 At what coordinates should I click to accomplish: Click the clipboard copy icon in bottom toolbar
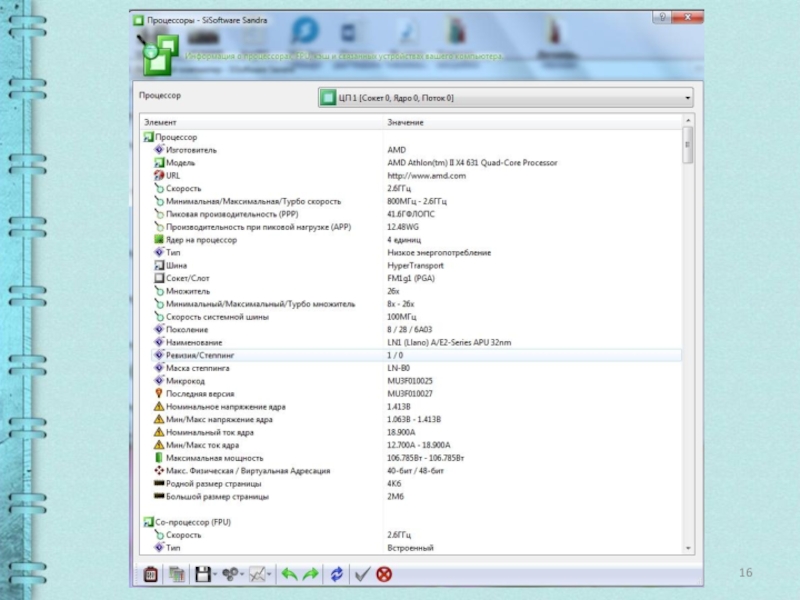[150, 574]
